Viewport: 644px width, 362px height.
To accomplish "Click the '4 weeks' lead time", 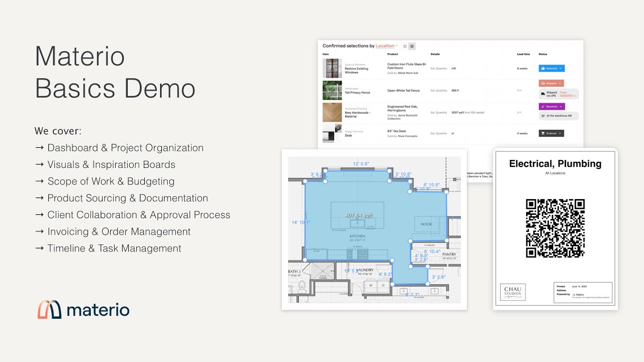I will [522, 133].
